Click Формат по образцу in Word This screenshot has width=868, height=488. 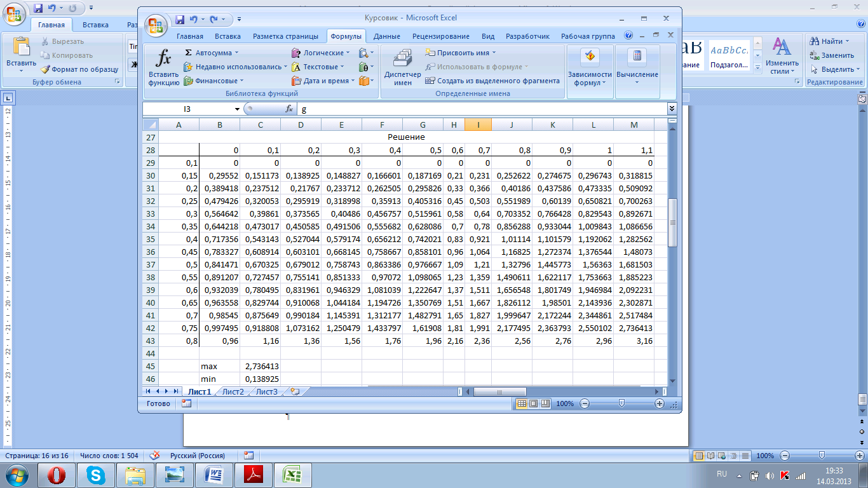79,69
